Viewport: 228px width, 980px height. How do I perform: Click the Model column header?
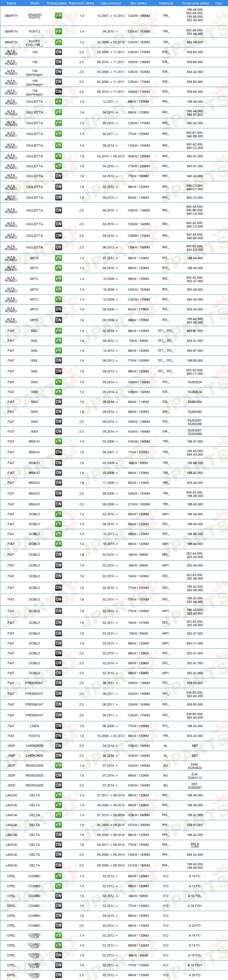tap(34, 3)
